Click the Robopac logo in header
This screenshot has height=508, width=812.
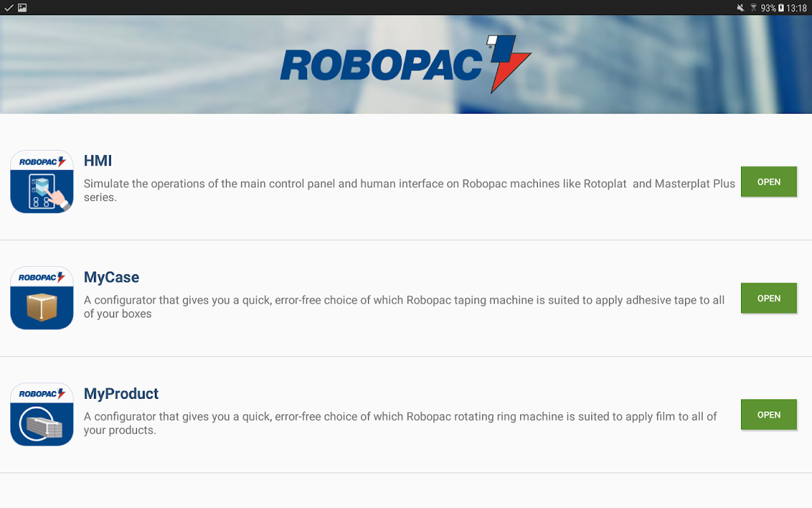405,64
